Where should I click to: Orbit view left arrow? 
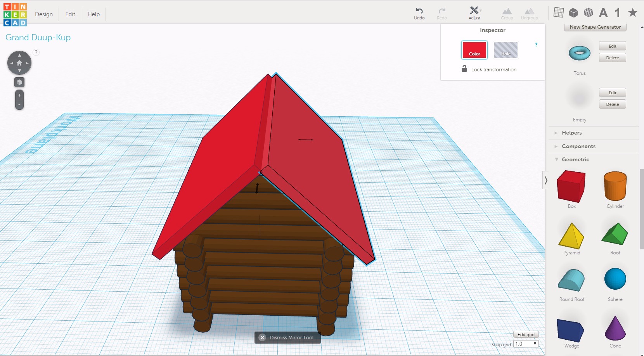[x=12, y=63]
